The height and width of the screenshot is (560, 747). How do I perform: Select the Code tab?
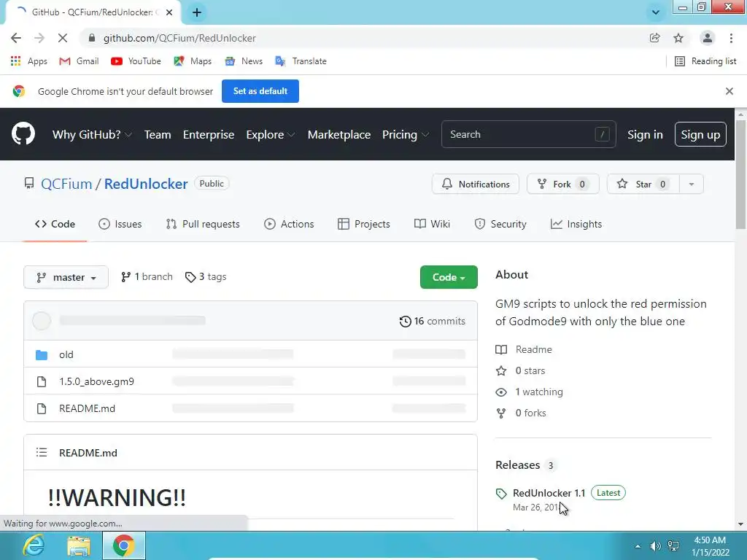coord(55,224)
